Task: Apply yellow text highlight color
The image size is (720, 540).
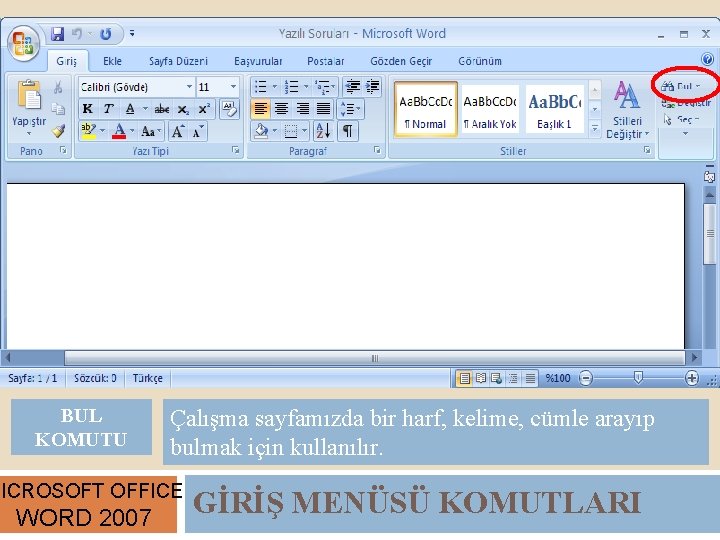Action: coord(88,131)
